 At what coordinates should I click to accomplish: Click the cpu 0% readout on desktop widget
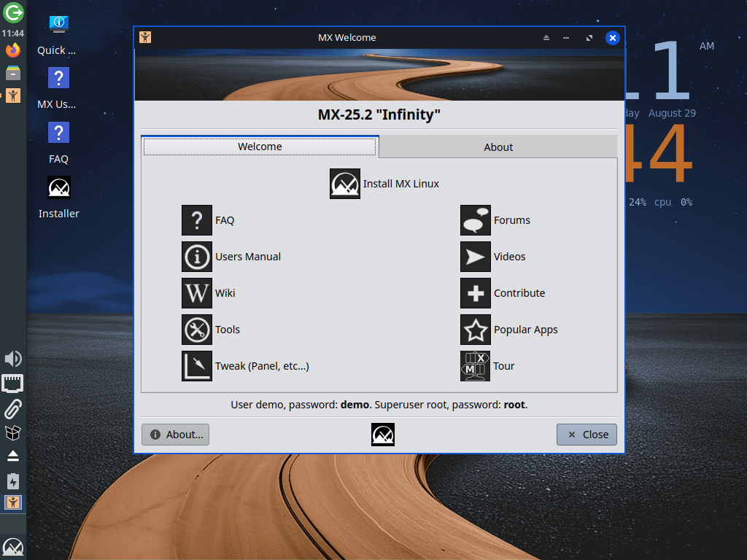[673, 203]
